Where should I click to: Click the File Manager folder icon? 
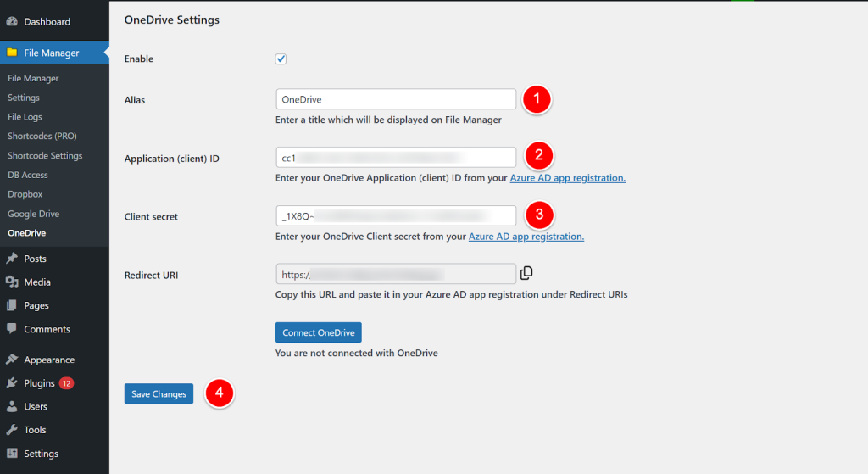[x=12, y=53]
